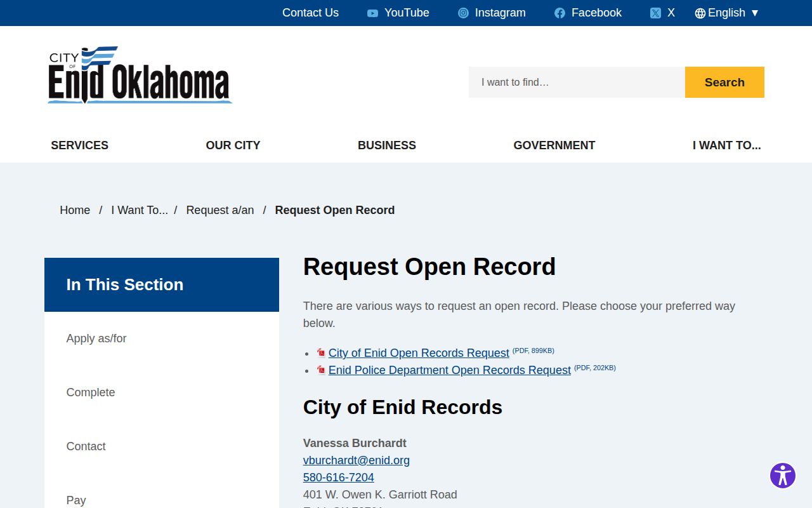This screenshot has height=508, width=812.
Task: Click the name 'Vanessa Burchardt'
Action: (355, 443)
